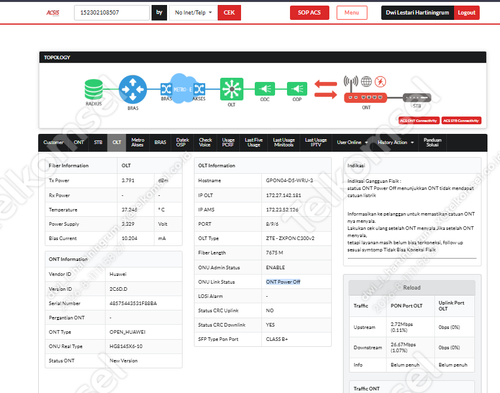The width and height of the screenshot is (500, 393).
Task: Click the Hostname value GPON04-D5-WRU-3
Action: click(x=289, y=180)
